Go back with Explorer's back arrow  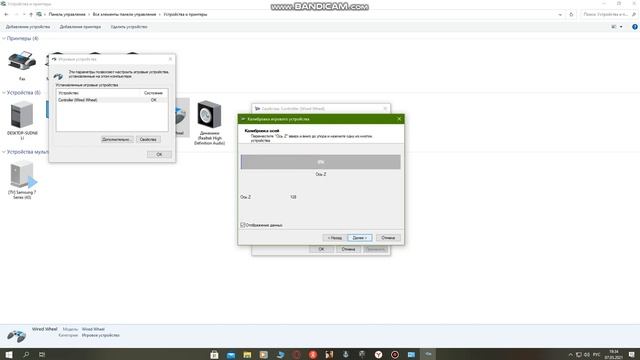pyautogui.click(x=6, y=14)
